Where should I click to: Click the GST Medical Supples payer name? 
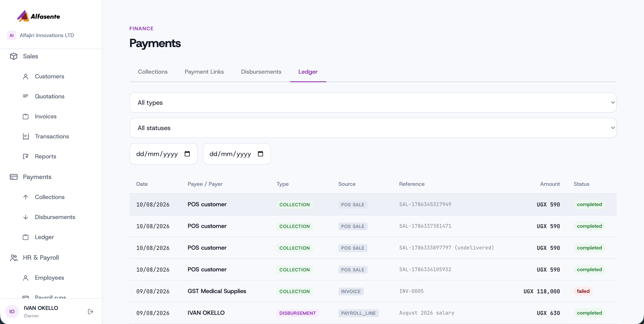tap(217, 291)
